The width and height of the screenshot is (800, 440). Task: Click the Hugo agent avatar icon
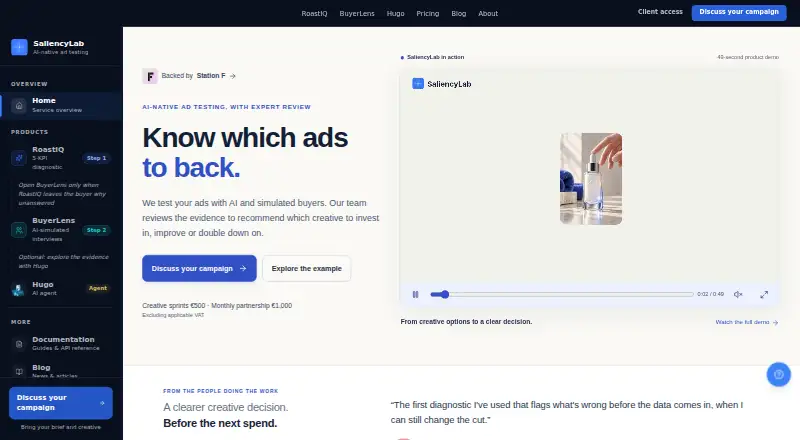tap(18, 289)
